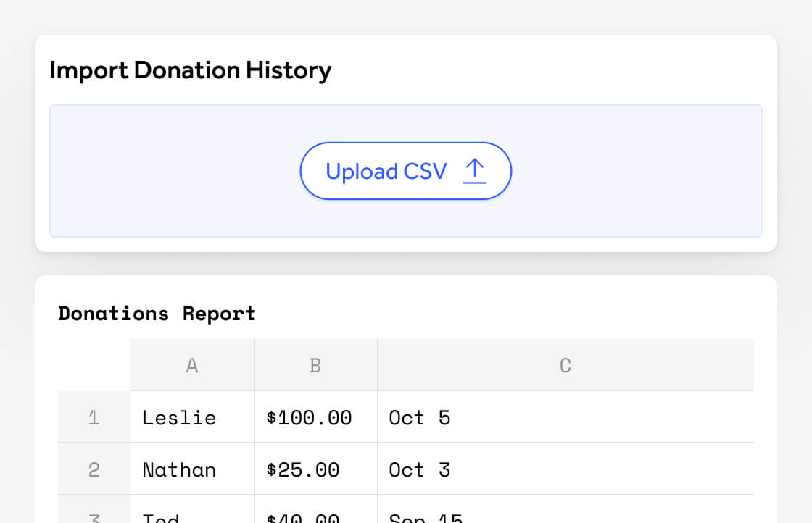Screen dimensions: 812x523
Task: Click the blank drop zone area beside Upload CSV
Action: click(x=174, y=171)
